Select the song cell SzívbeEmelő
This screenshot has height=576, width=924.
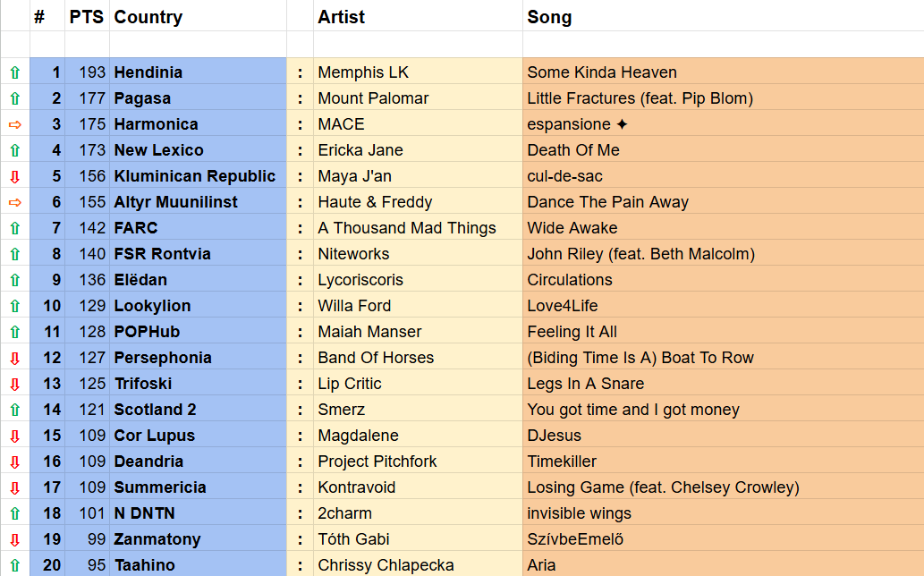click(575, 539)
